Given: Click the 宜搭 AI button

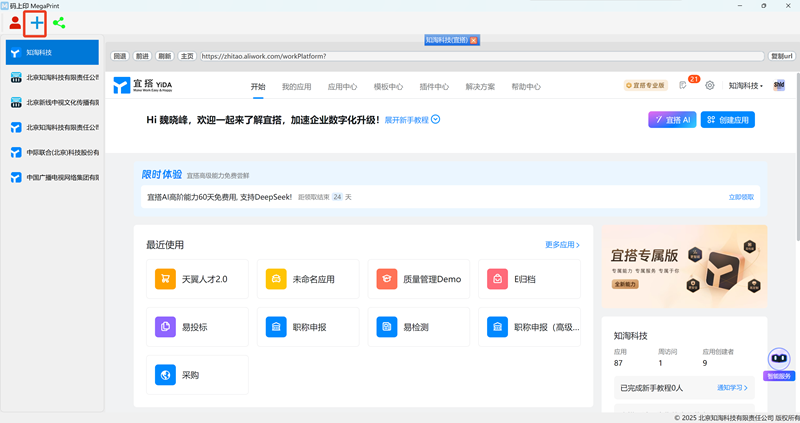Looking at the screenshot, I should coord(672,119).
